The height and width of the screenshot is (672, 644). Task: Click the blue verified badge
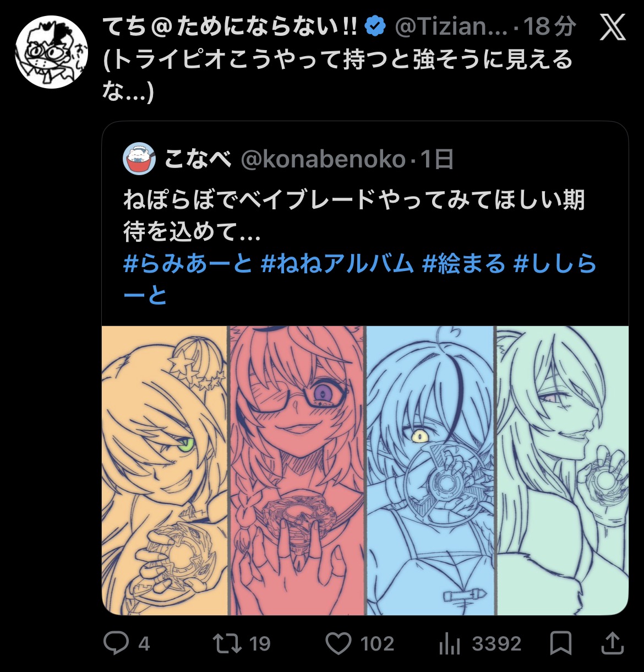[375, 26]
